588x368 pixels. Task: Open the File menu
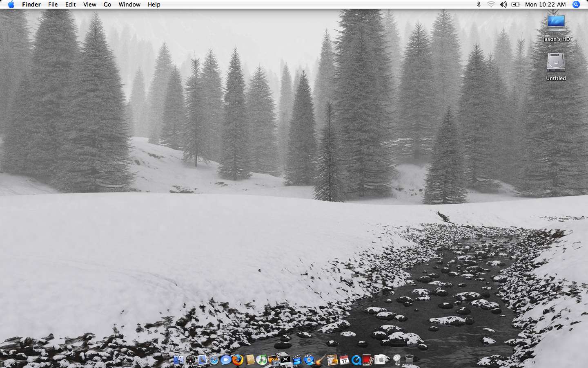(x=53, y=4)
